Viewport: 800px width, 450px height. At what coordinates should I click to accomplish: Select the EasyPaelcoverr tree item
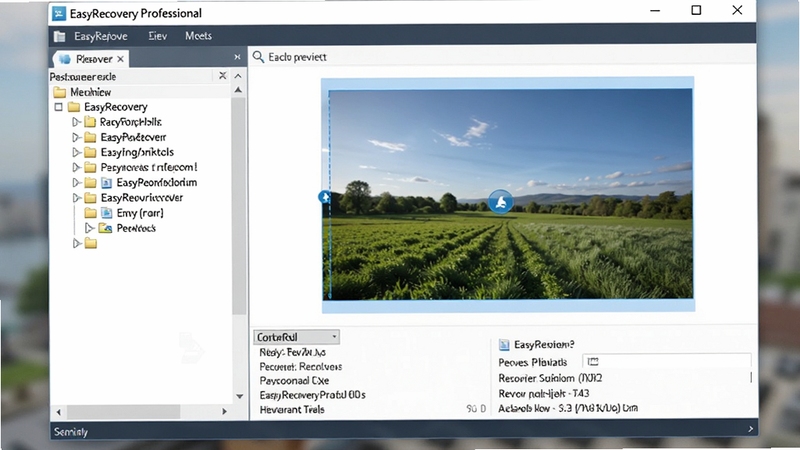tap(133, 137)
